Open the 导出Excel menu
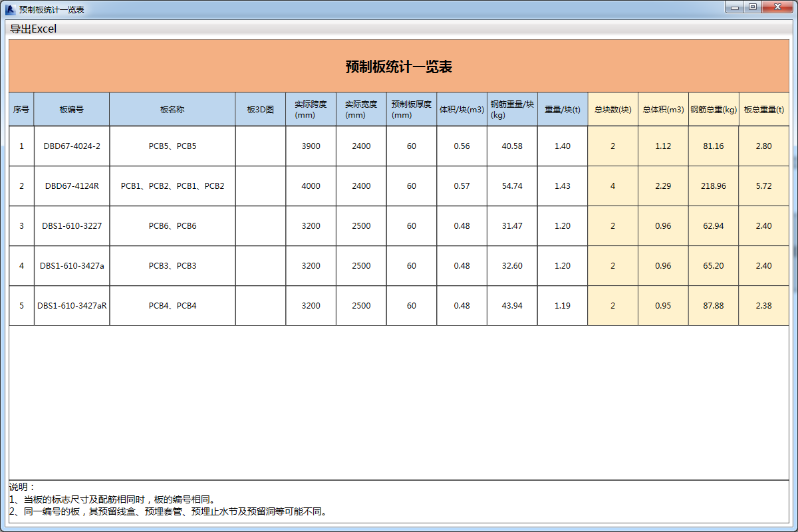Screen dimensions: 798x532 coord(33,29)
